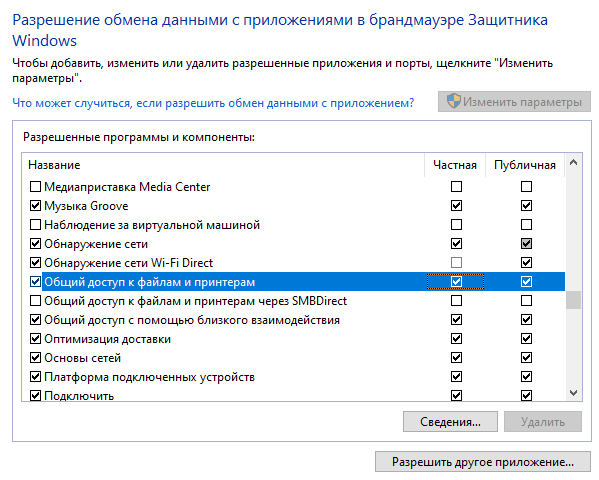Toggle the 'Основы сетей' name checkbox

35,358
